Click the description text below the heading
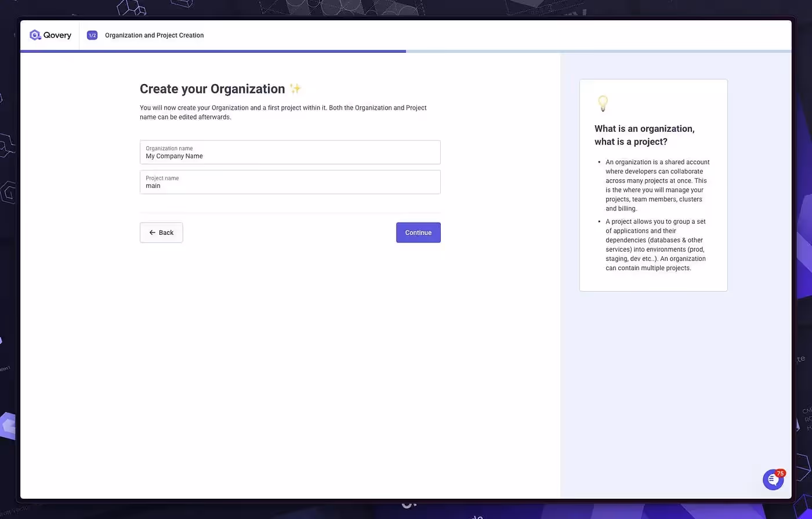 click(282, 111)
